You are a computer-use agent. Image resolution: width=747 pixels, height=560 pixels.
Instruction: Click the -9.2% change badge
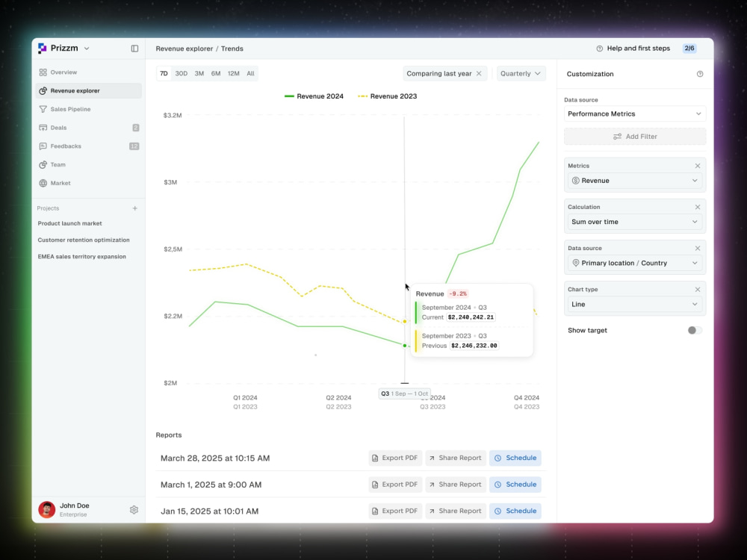[458, 293]
